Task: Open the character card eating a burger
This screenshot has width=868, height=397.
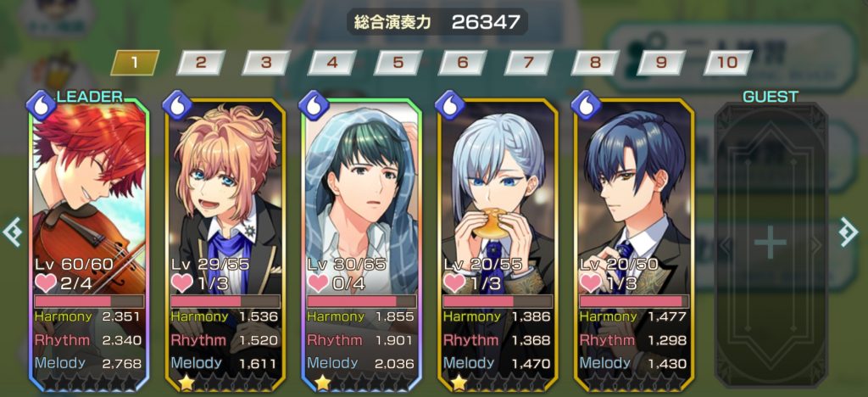Action: pos(498,245)
